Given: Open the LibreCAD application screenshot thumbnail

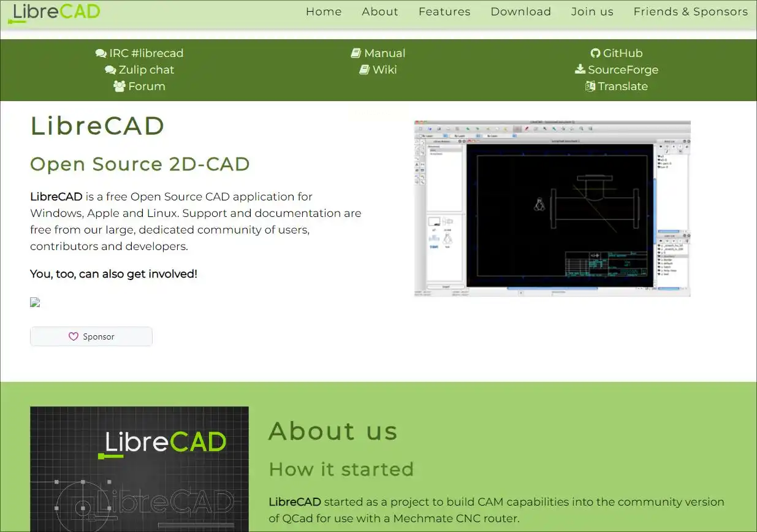Looking at the screenshot, I should [x=552, y=208].
